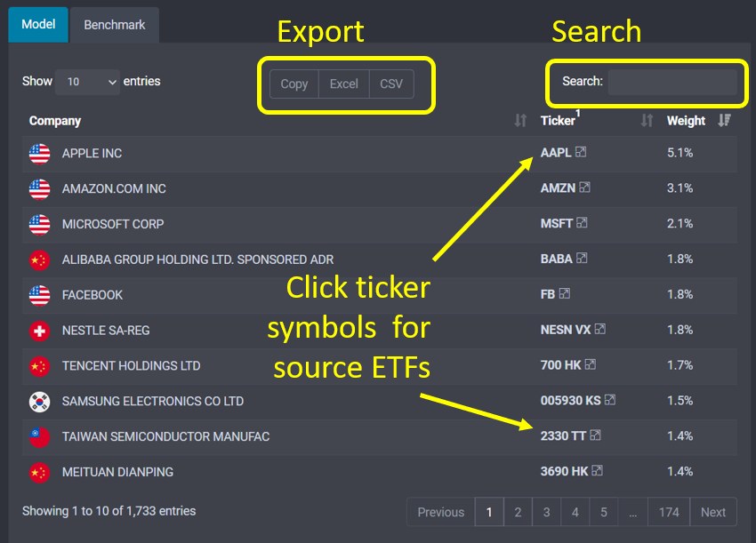
Task: Jump to page 3
Action: [x=546, y=512]
